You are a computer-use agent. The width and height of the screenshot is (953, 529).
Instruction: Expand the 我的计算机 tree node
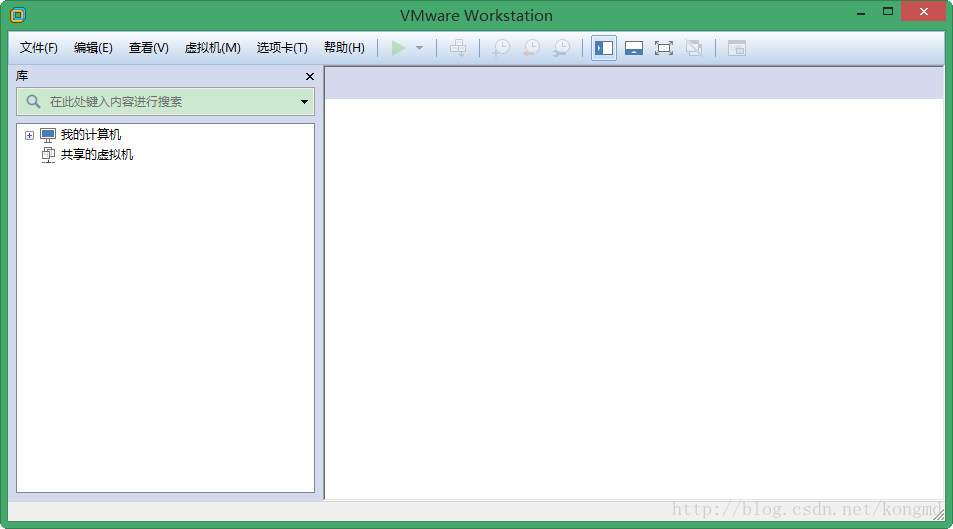click(x=29, y=135)
